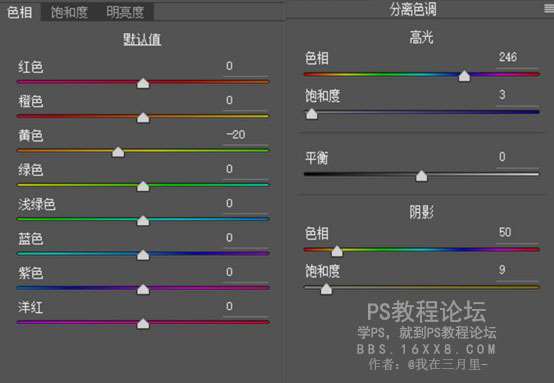Click the 高光 色相 slider handle
Screen dimensions: 554x383
(464, 76)
